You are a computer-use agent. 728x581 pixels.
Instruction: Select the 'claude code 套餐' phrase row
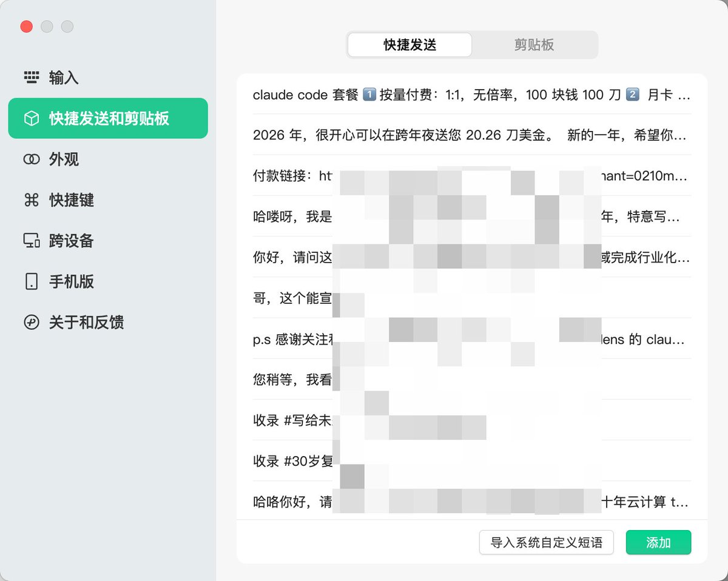pos(472,94)
